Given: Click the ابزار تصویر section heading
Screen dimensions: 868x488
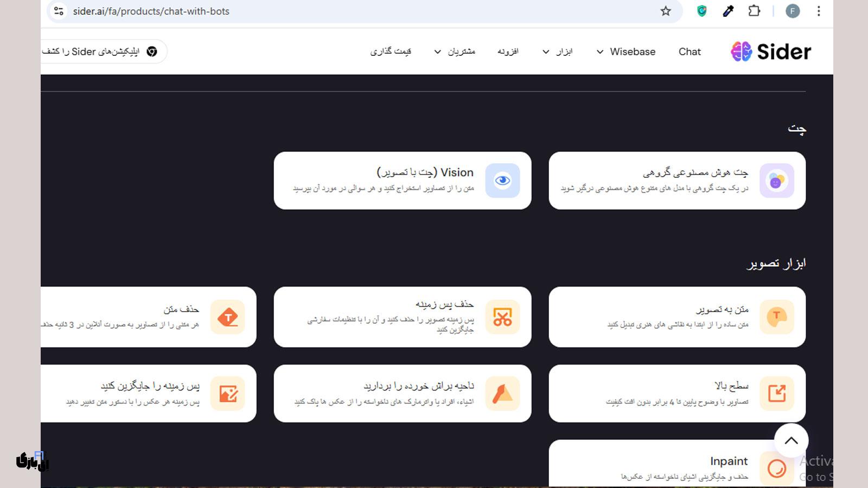Looking at the screenshot, I should tap(776, 264).
